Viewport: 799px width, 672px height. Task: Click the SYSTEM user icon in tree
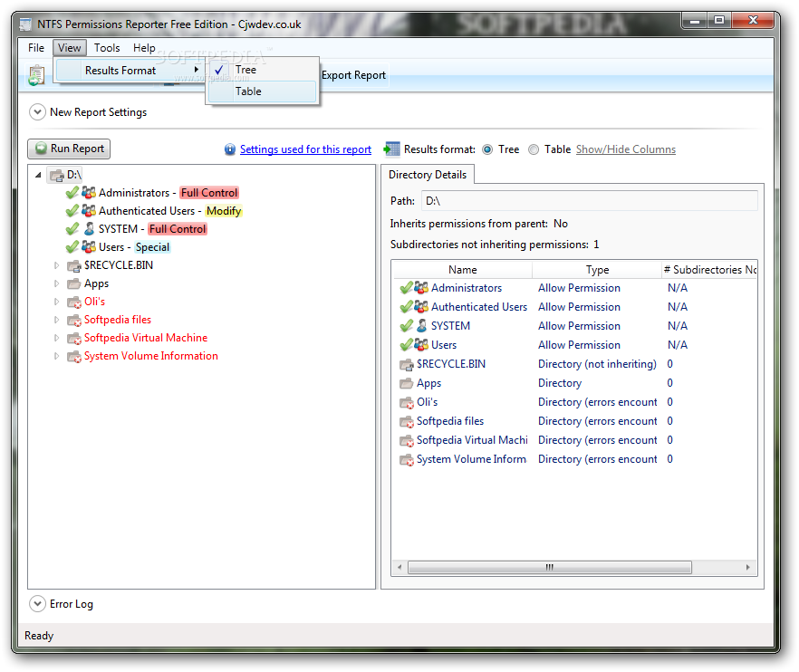[x=89, y=229]
